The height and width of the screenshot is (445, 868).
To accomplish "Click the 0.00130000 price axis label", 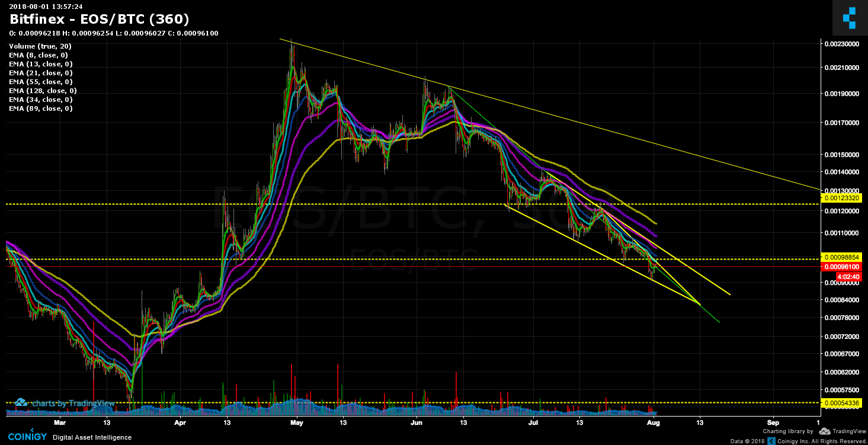I will pos(841,191).
